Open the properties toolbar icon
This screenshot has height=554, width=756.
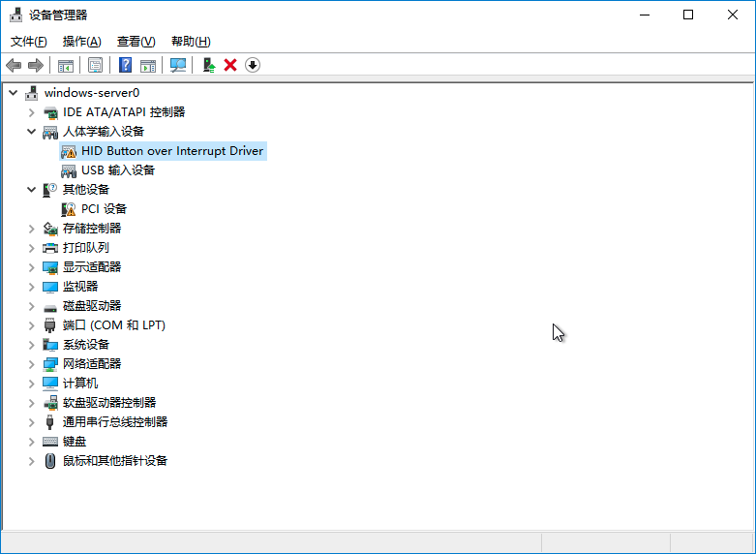tap(96, 65)
